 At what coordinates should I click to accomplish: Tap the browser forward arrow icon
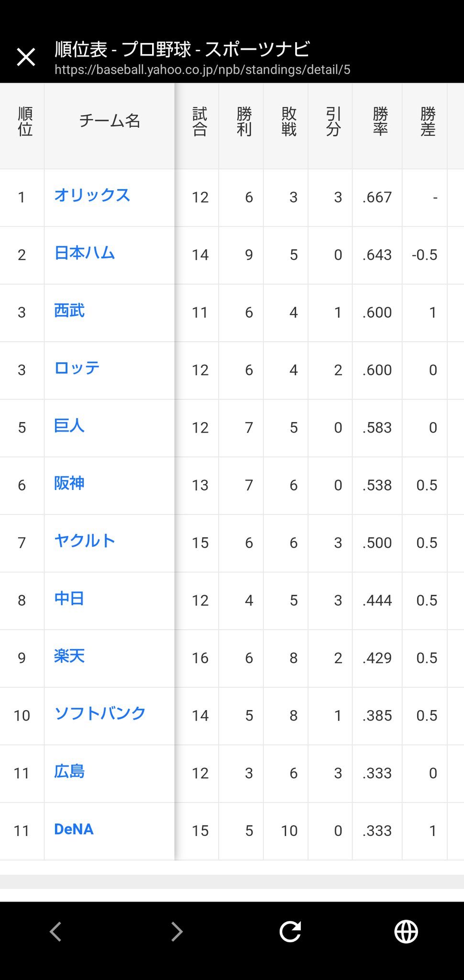coord(177,931)
